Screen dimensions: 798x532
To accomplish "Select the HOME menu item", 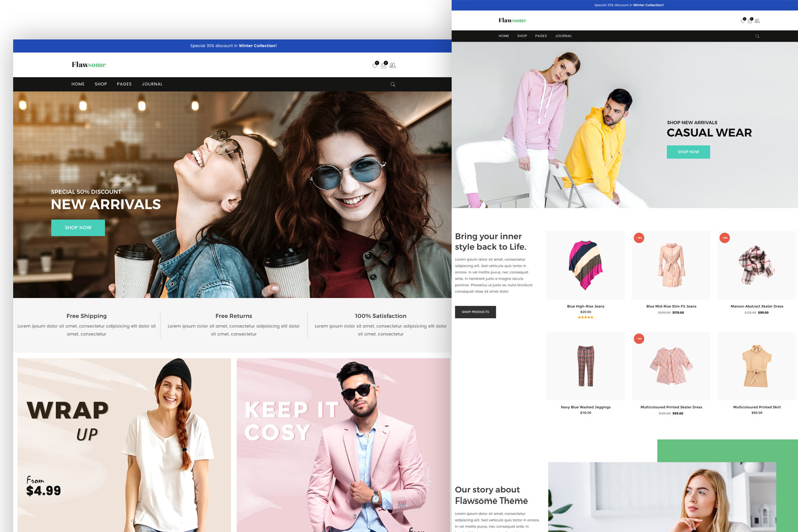I will pos(78,84).
